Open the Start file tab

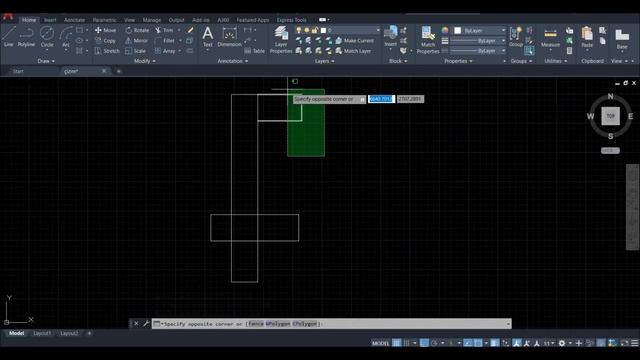pos(18,71)
